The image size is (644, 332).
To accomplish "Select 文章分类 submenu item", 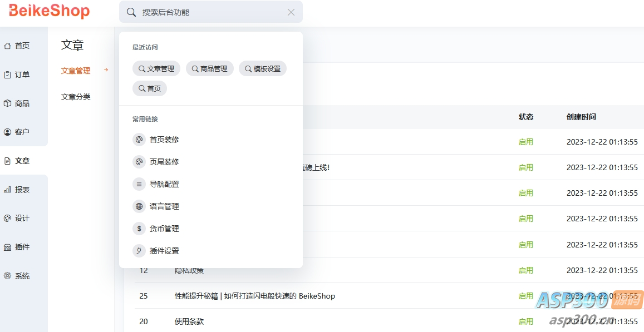I will (x=76, y=97).
